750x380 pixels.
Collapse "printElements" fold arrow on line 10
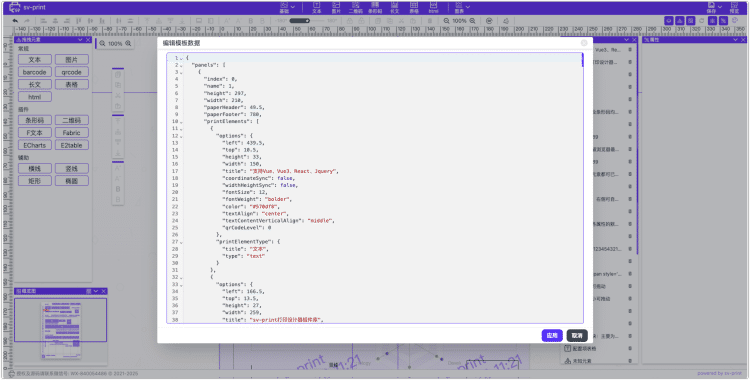[181, 122]
